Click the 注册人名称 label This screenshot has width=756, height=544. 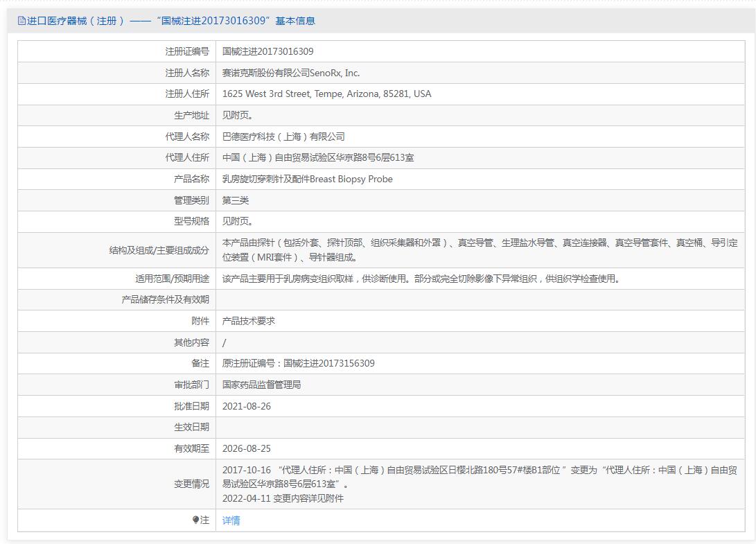[187, 73]
